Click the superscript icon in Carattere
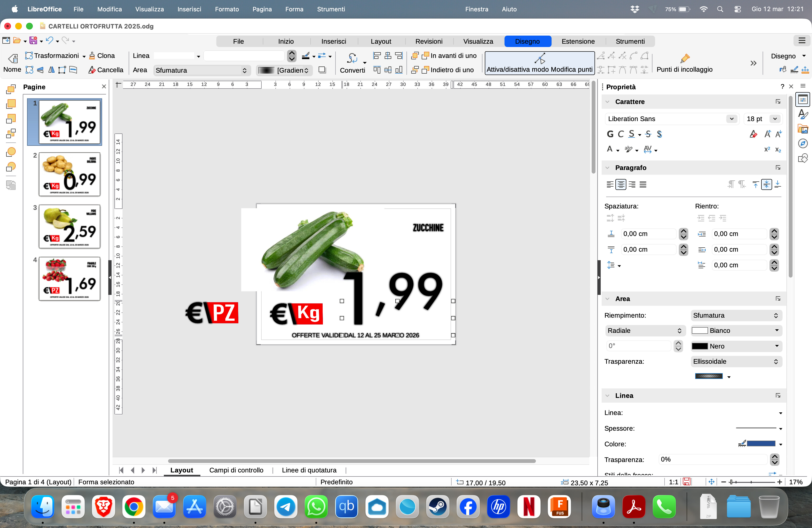812x528 pixels. pos(767,149)
